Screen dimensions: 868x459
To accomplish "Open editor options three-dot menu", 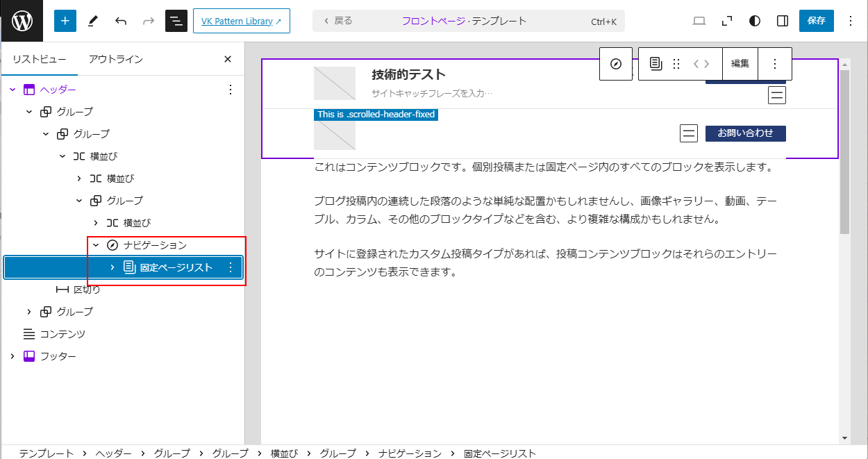I will [851, 21].
